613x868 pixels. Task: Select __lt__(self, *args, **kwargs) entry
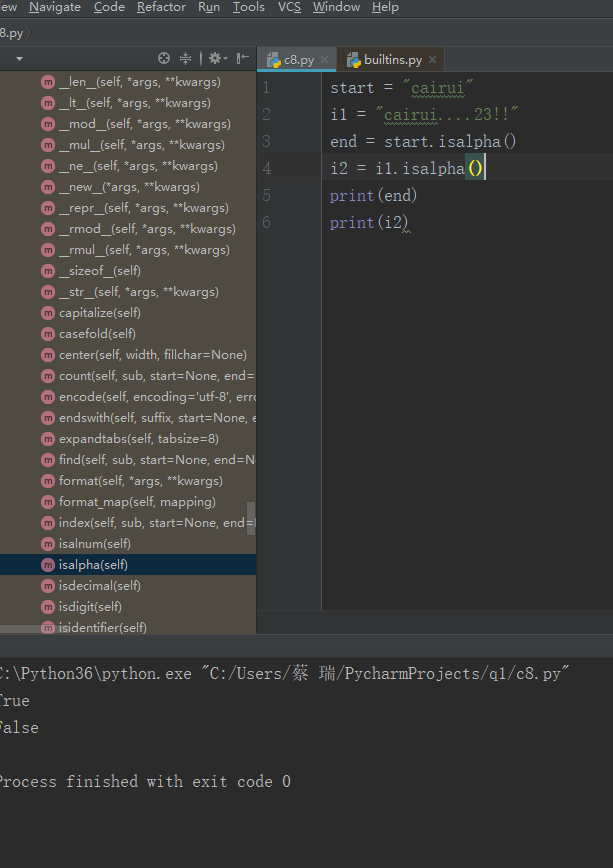(x=135, y=103)
